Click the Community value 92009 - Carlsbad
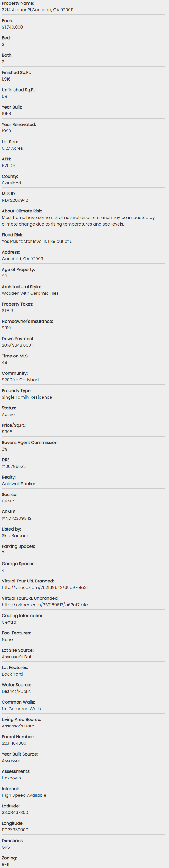The width and height of the screenshot is (169, 868). 20,380
